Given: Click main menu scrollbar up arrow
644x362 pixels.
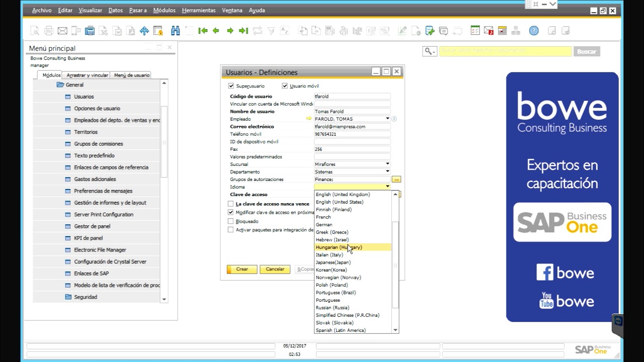Looking at the screenshot, I should coord(164,83).
